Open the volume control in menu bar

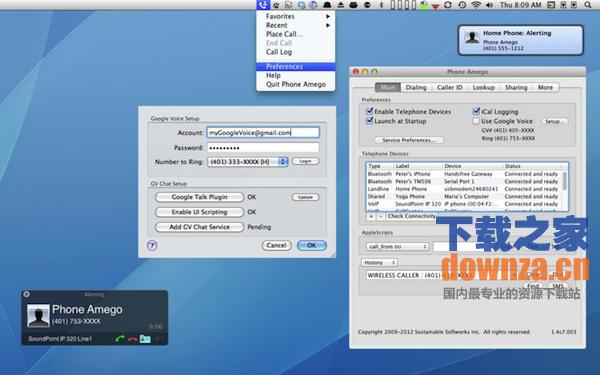[x=489, y=5]
